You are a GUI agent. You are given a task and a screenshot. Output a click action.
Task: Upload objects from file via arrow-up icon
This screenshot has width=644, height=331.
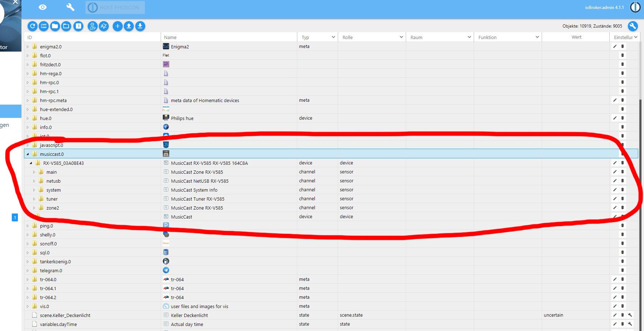click(129, 26)
